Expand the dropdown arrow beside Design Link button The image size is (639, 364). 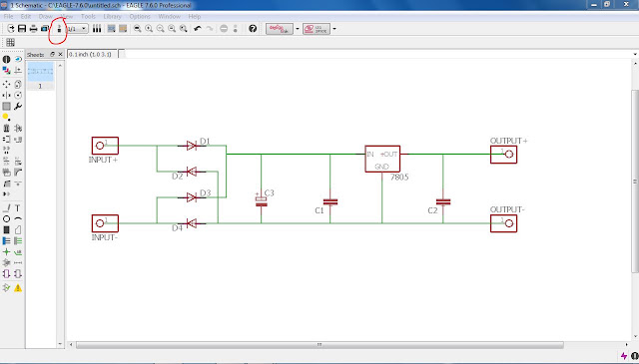pos(298,29)
